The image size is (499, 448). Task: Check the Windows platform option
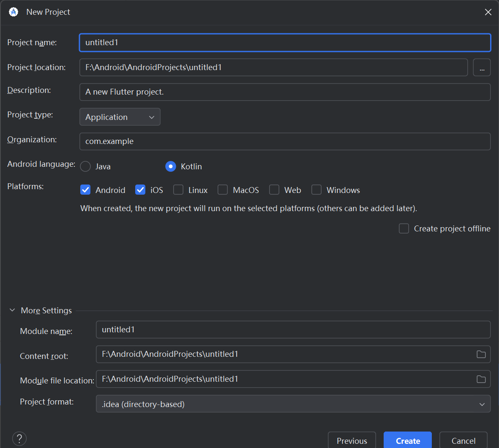[x=316, y=190]
